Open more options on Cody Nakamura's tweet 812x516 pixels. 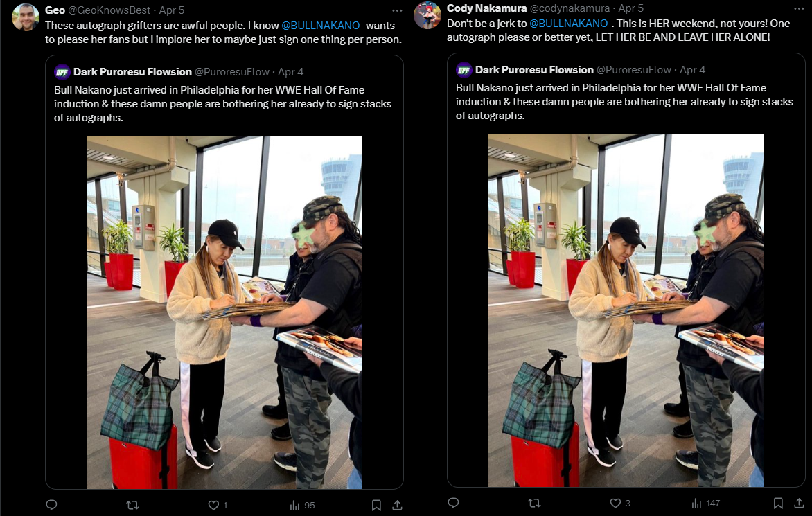click(x=799, y=8)
